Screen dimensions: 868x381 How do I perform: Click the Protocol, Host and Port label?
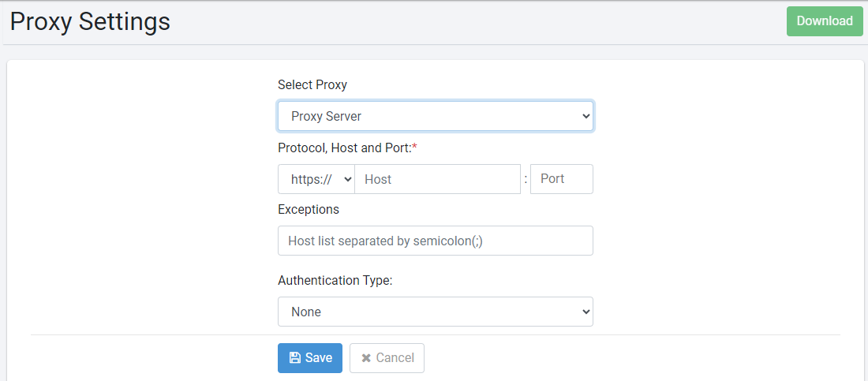(345, 148)
